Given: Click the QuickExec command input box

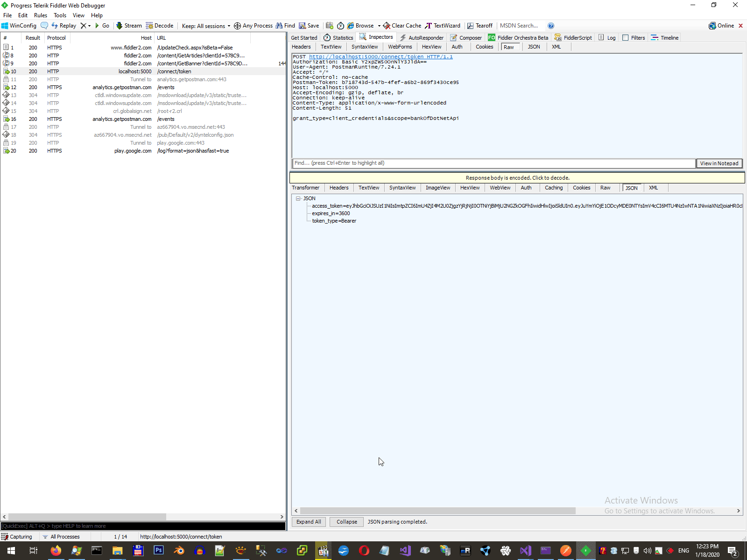Looking at the screenshot, I should (143, 526).
